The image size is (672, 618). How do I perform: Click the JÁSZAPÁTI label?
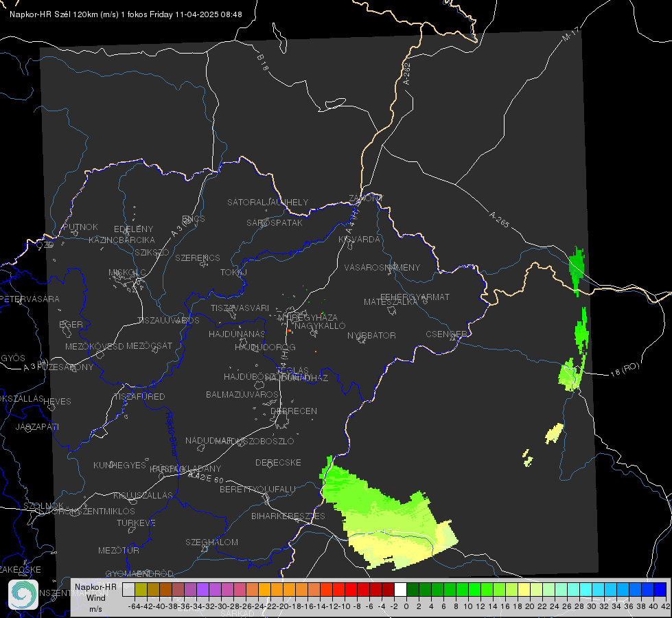click(x=37, y=426)
